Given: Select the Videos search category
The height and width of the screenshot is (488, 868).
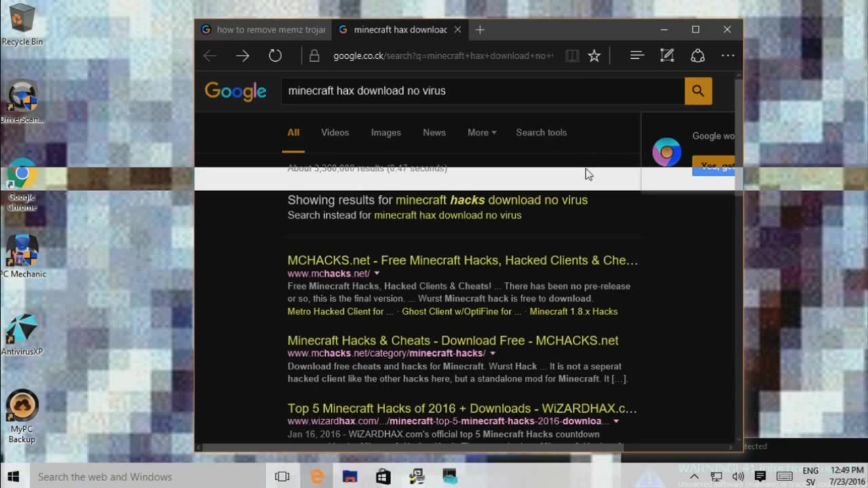Looking at the screenshot, I should tap(335, 132).
